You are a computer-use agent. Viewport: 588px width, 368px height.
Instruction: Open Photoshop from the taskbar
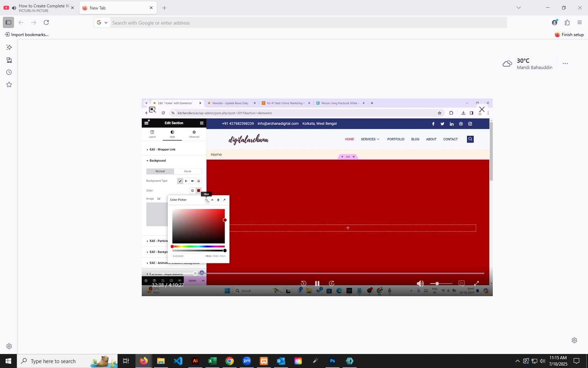click(x=332, y=361)
